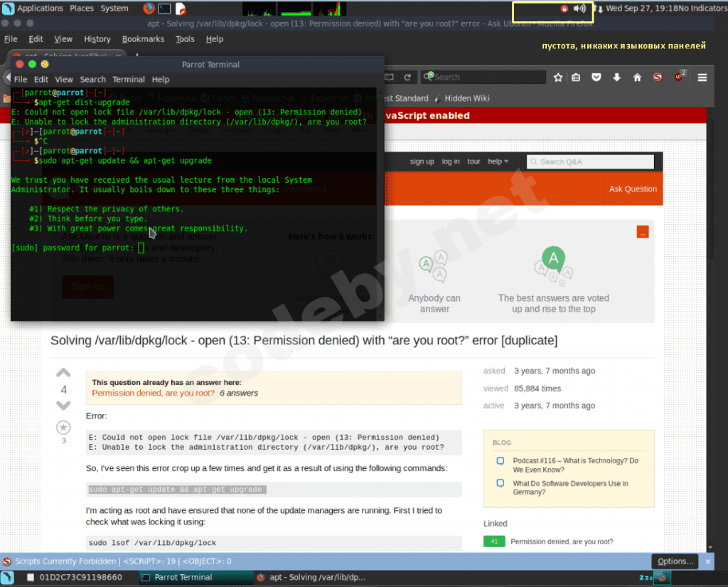The width and height of the screenshot is (728, 587).
Task: Save page to Pocket
Action: pos(596,77)
